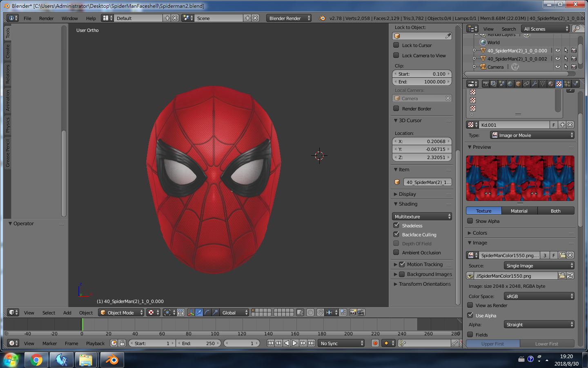Screen dimensions: 588x368
Task: Hide 40_SpiderMan(2)_1_0_0.000 with eye icon
Action: click(558, 51)
